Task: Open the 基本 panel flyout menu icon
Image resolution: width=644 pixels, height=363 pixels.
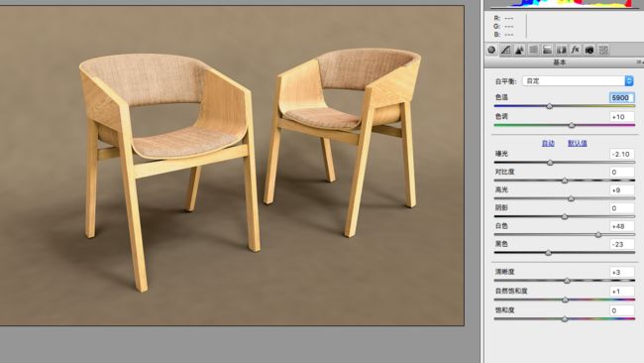Action: point(639,62)
